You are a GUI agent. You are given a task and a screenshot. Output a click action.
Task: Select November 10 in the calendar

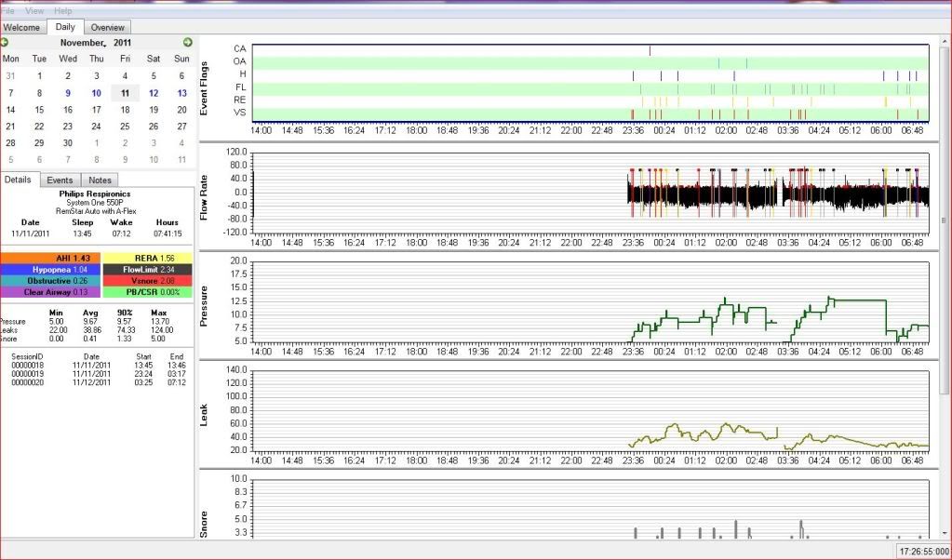(96, 93)
